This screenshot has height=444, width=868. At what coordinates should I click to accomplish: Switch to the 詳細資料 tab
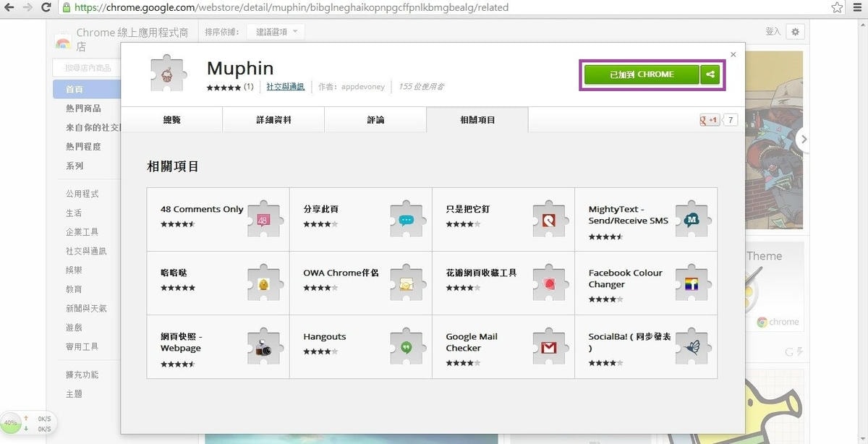(273, 120)
